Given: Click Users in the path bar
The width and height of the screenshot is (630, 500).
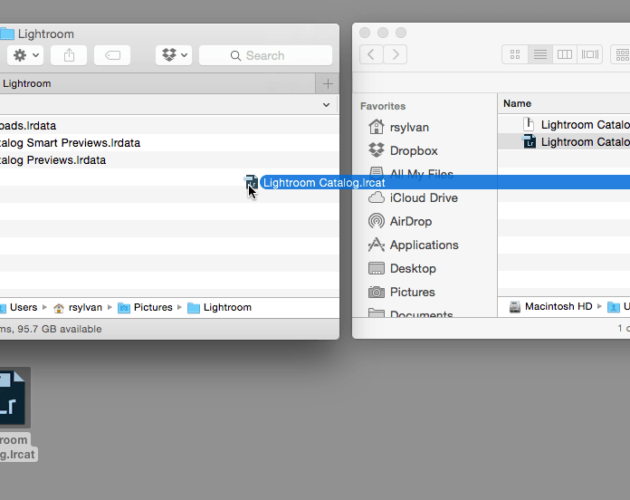Looking at the screenshot, I should (x=19, y=307).
